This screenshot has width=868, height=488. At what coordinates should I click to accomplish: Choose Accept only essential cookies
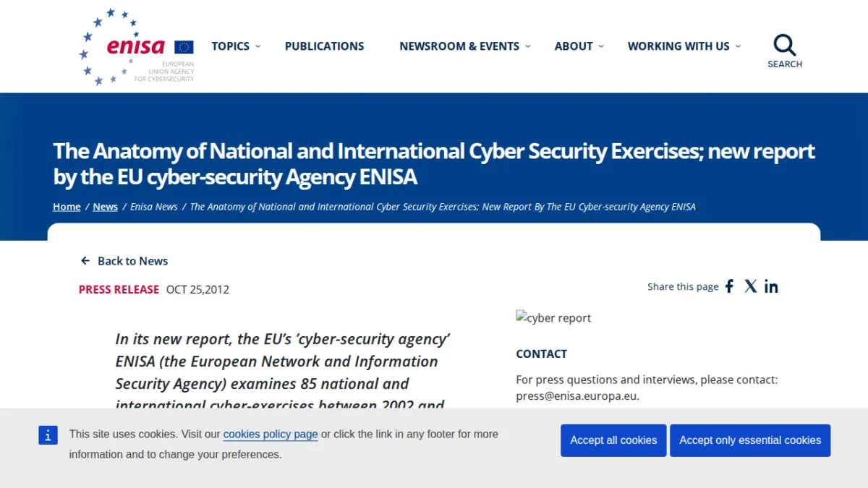[x=750, y=440]
